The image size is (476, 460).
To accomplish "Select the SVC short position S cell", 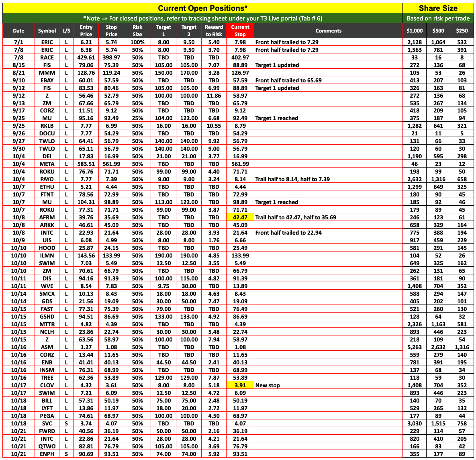I will pos(66,423).
